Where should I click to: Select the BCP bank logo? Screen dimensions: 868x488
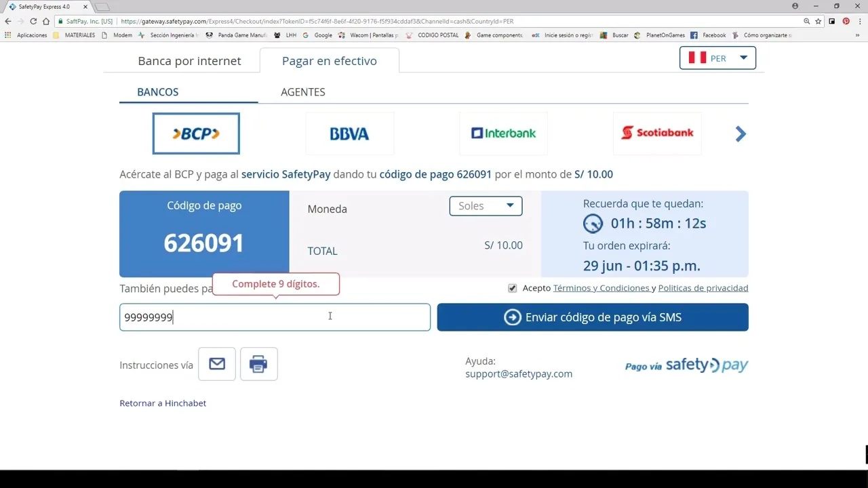point(196,134)
